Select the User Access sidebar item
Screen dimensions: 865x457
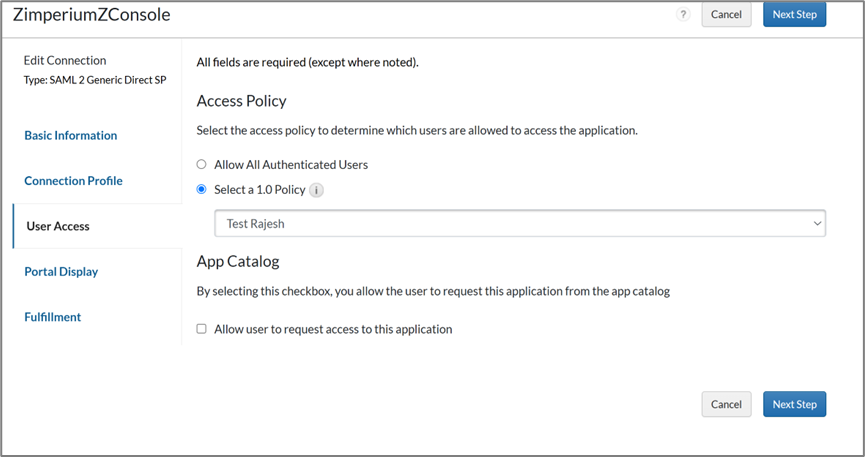click(58, 226)
